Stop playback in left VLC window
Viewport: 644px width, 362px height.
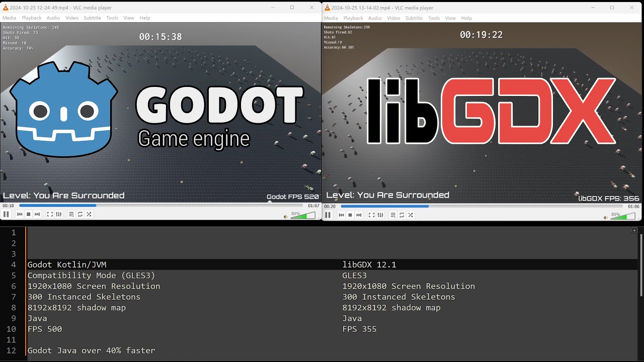pos(29,214)
